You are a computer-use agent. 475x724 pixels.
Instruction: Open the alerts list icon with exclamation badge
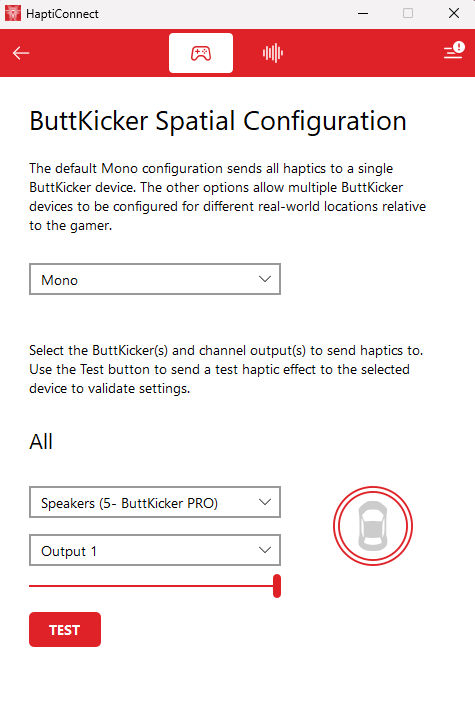(x=454, y=50)
